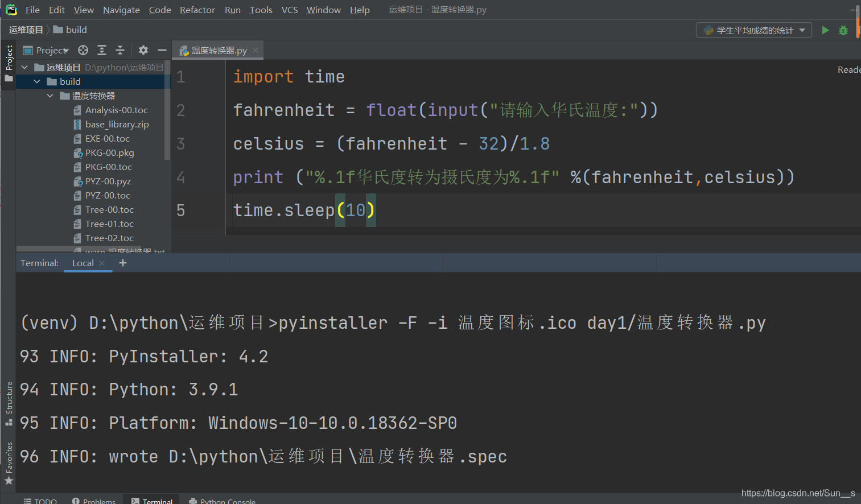Open the Navigate menu
The width and height of the screenshot is (861, 504).
(121, 10)
